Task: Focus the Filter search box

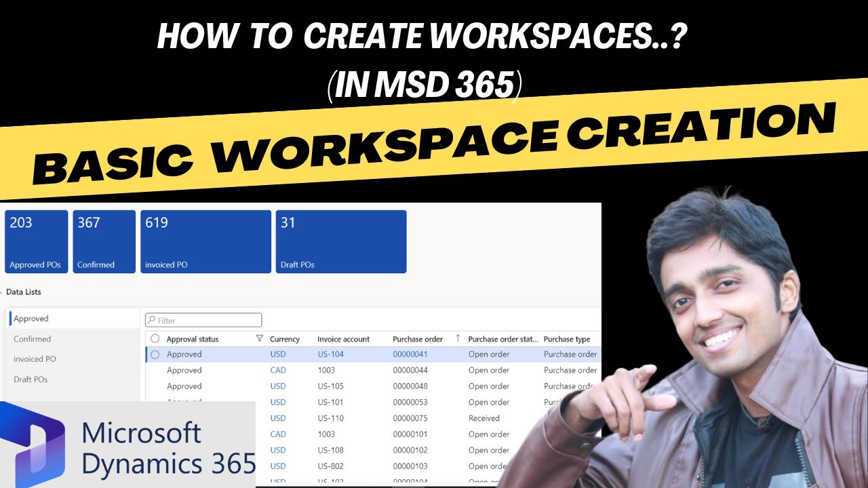Action: click(x=203, y=320)
